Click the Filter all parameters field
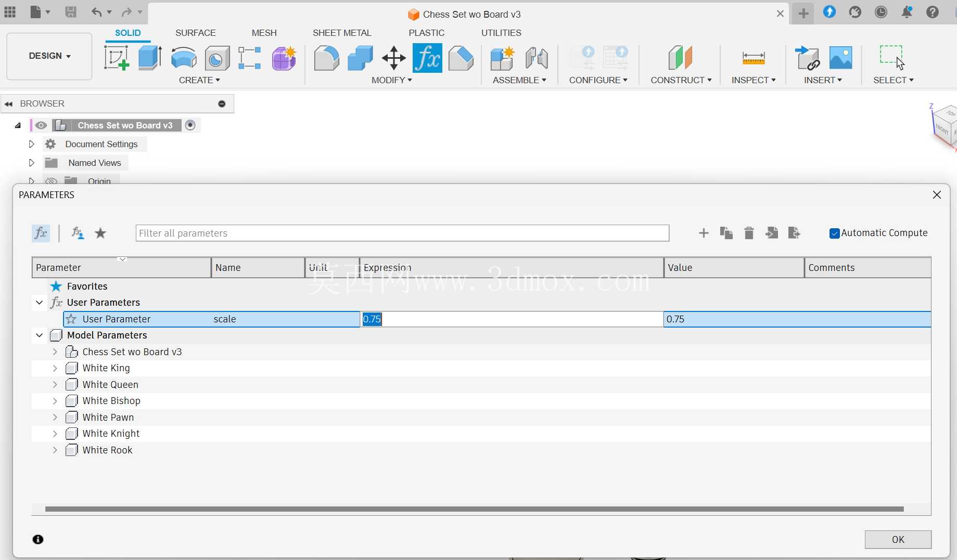 point(402,233)
